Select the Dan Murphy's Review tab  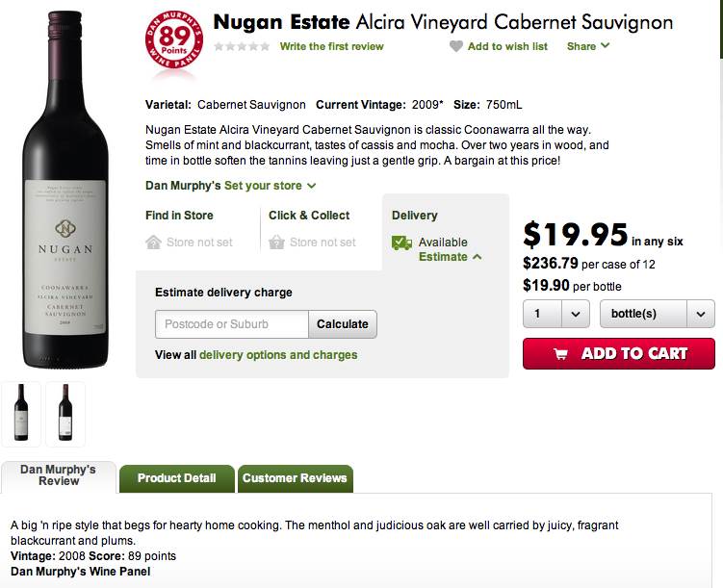pos(59,475)
